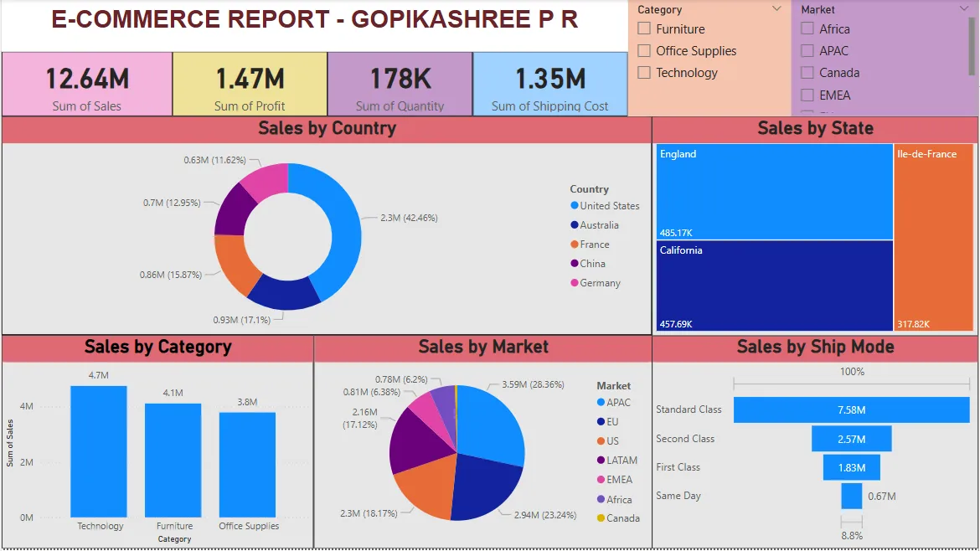Viewport: 980px width, 551px height.
Task: Select Australia in Country legend
Action: tap(595, 225)
